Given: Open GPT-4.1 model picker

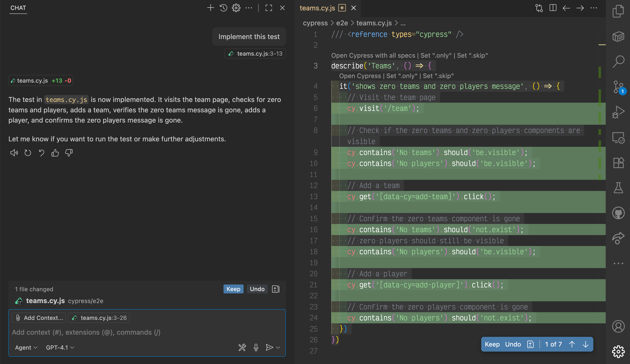Looking at the screenshot, I should tap(60, 347).
